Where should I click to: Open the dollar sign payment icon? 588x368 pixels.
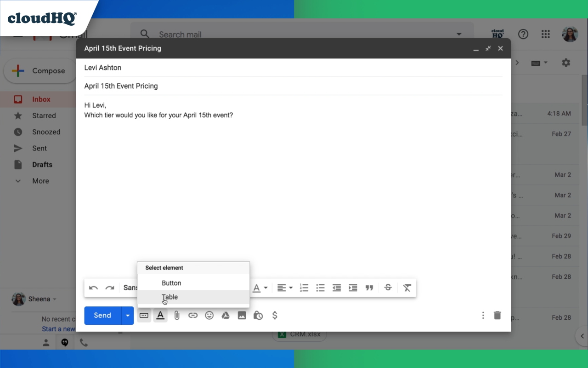pyautogui.click(x=275, y=315)
